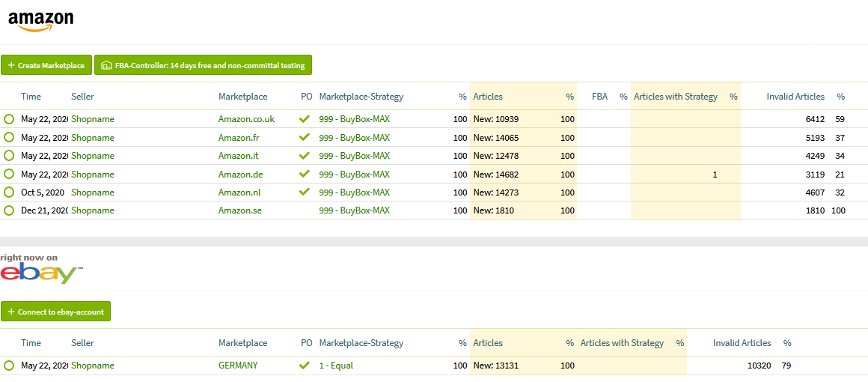868x382 pixels.
Task: Click the Create Marketplace button
Action: click(46, 65)
